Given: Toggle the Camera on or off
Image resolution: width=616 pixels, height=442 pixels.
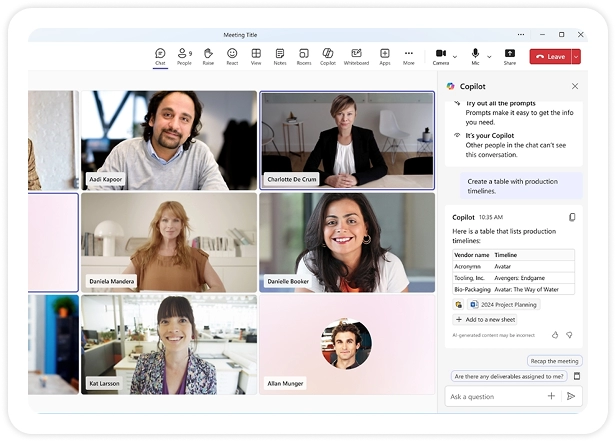Looking at the screenshot, I should tap(440, 56).
